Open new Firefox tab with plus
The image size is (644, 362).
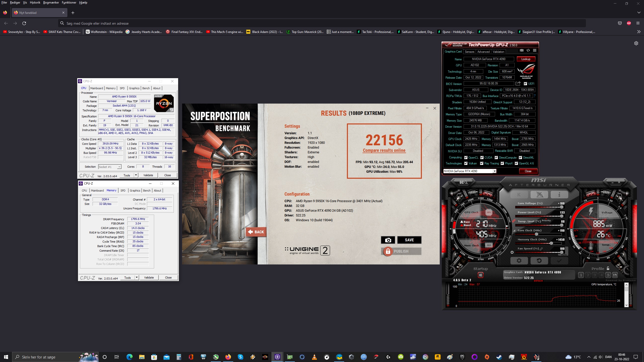click(73, 13)
